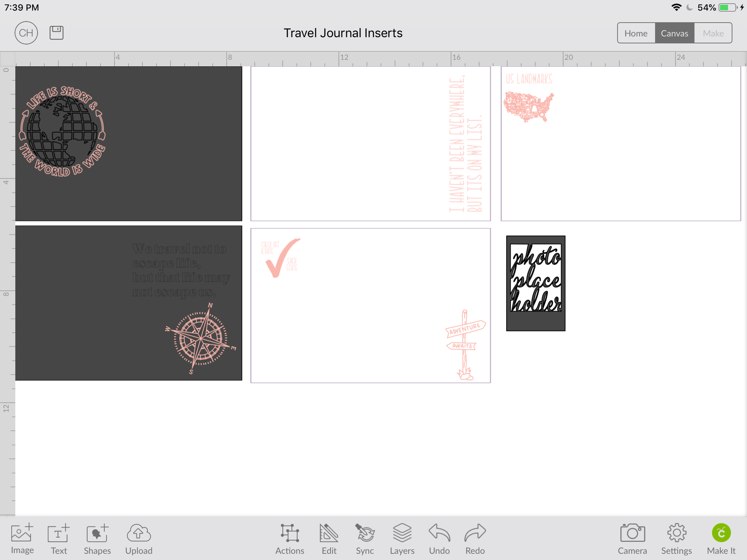Open the CH profile menu
Viewport: 747px width, 560px height.
[26, 33]
